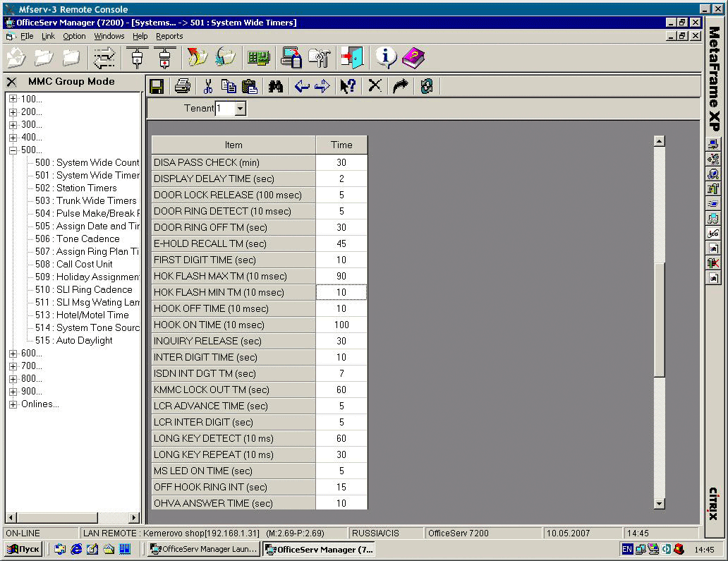Click the link connect arrows icon

click(x=104, y=58)
